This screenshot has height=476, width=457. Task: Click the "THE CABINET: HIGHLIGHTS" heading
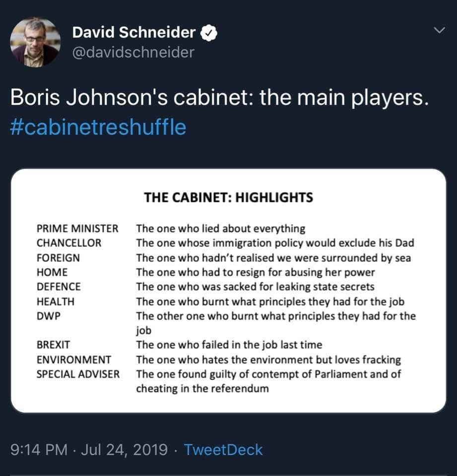228,197
